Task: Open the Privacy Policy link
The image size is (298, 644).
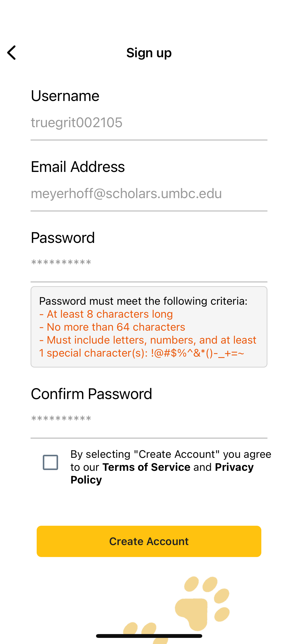Action: pyautogui.click(x=234, y=467)
